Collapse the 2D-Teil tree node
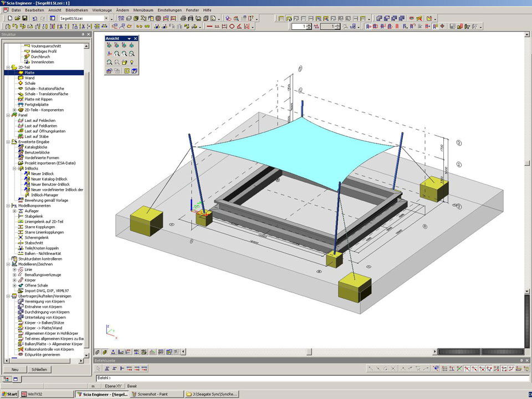Viewport: 532px width, 399px height. point(8,67)
